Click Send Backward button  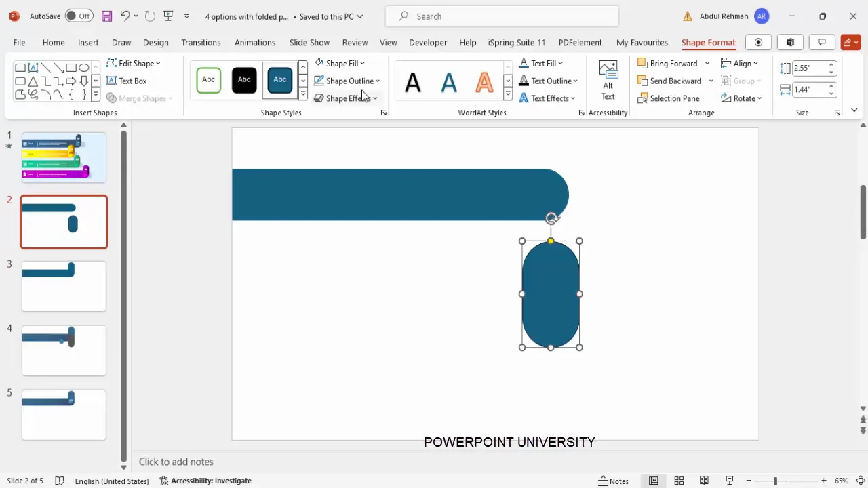[x=669, y=81]
